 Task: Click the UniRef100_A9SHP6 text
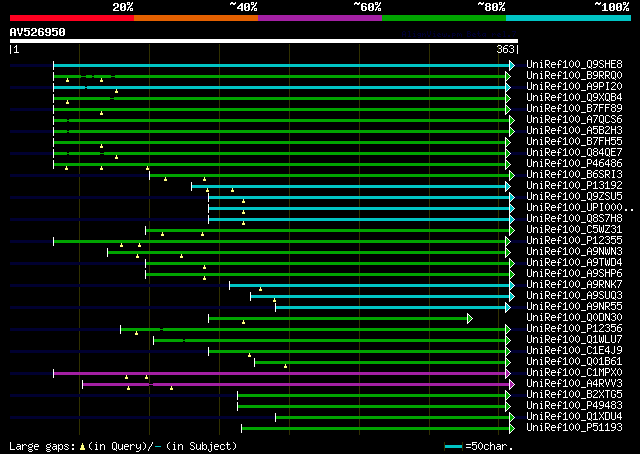tap(574, 274)
